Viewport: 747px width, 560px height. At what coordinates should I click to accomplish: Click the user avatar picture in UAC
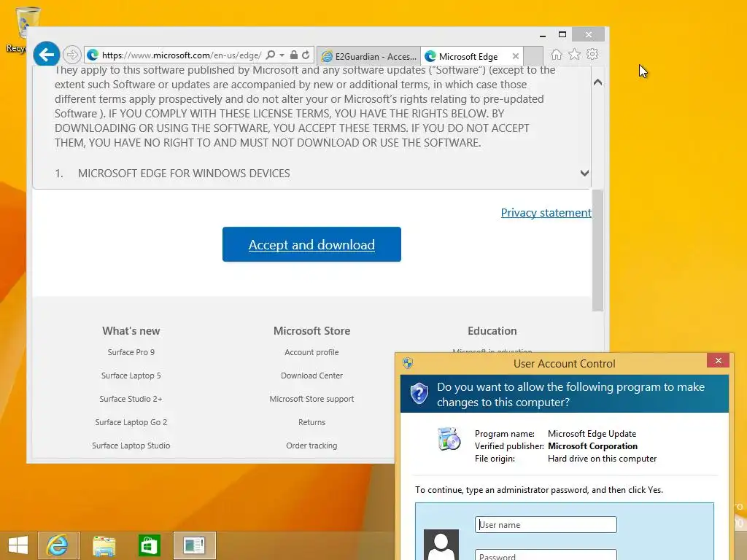click(441, 544)
